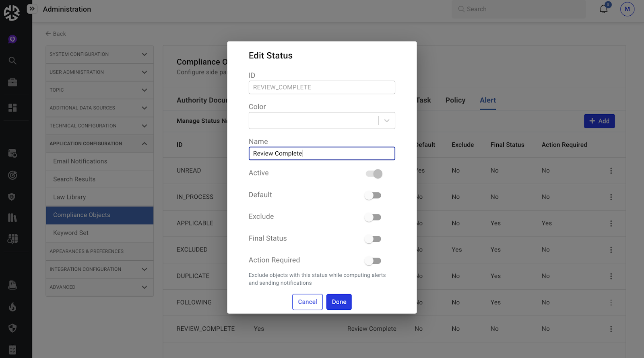Click the Done button
This screenshot has width=644, height=358.
coord(339,302)
